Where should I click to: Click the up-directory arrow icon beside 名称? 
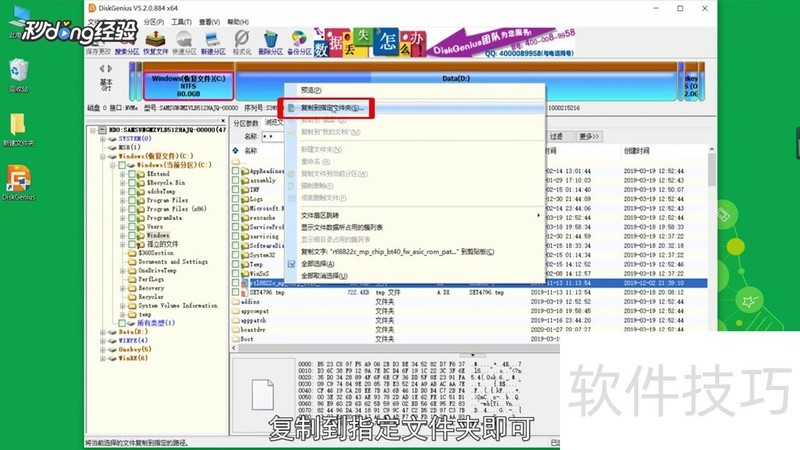(236, 151)
